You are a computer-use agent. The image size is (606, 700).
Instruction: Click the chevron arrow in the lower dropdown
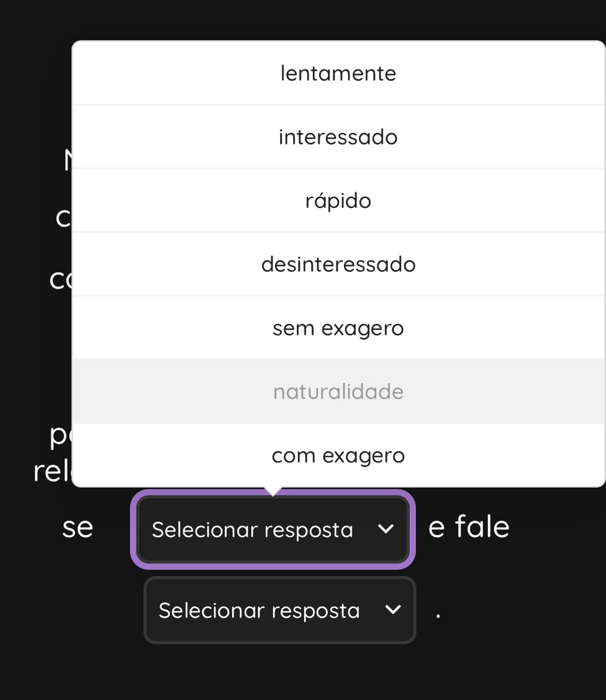tap(393, 610)
